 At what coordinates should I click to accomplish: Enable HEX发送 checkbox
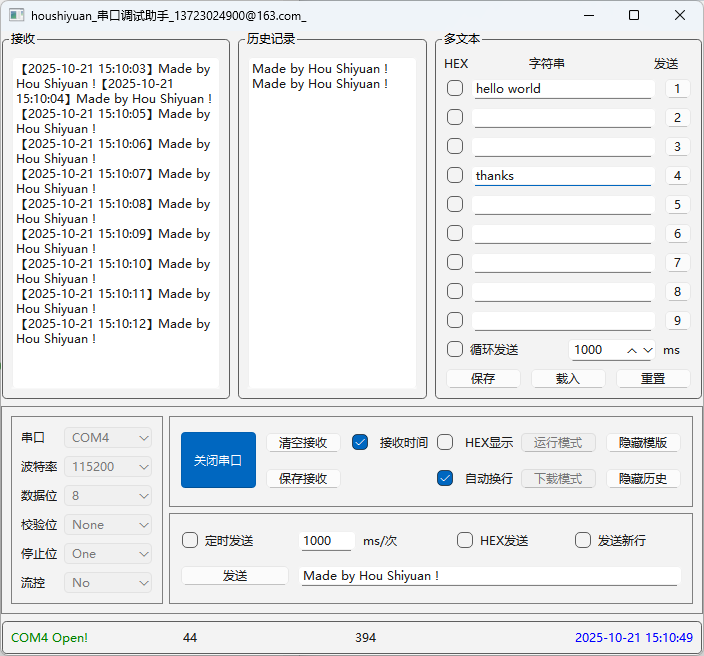pos(465,540)
